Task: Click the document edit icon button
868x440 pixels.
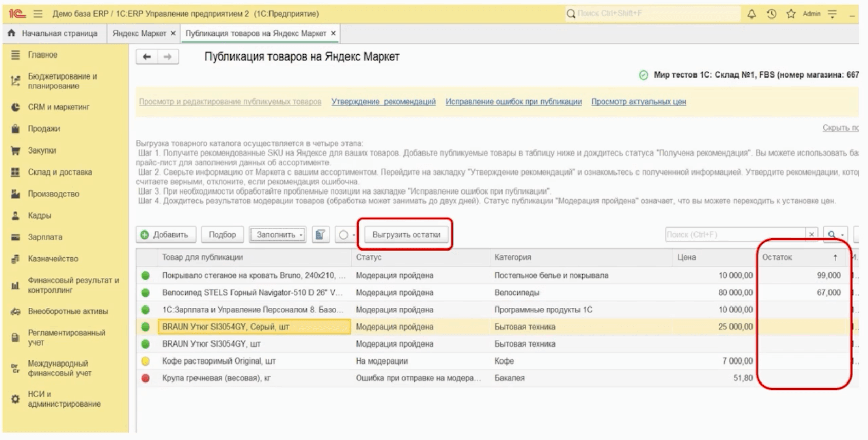Action: point(320,235)
